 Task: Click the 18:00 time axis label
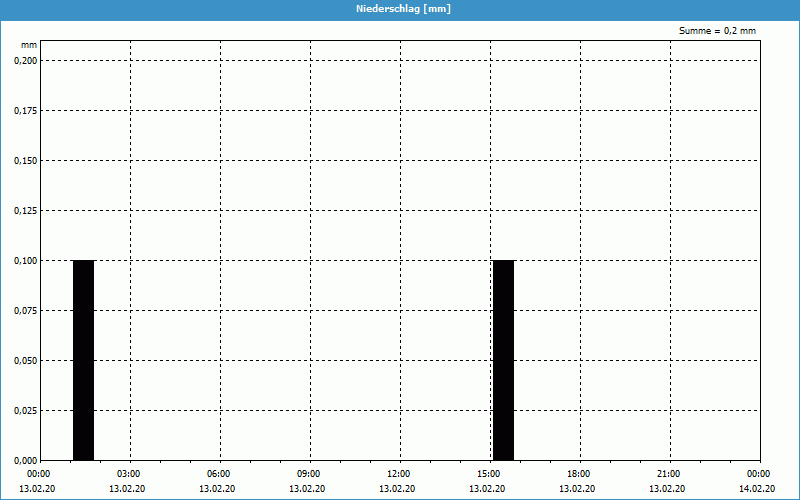(x=579, y=474)
